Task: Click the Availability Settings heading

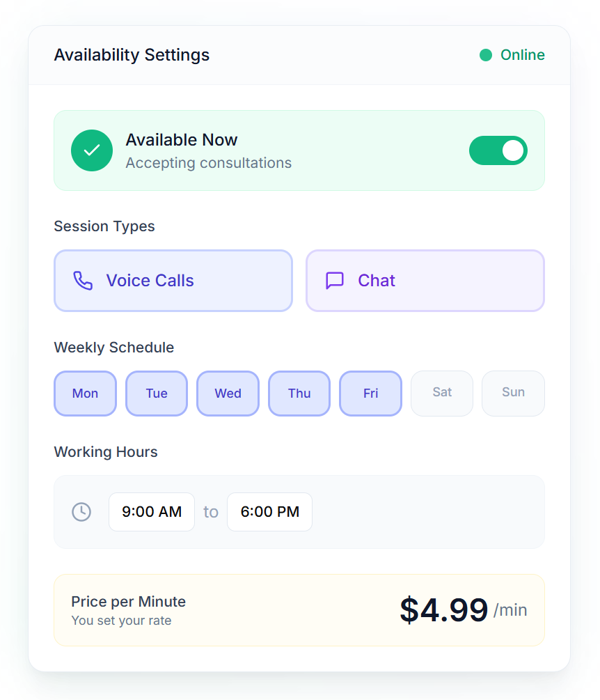Action: [x=132, y=55]
